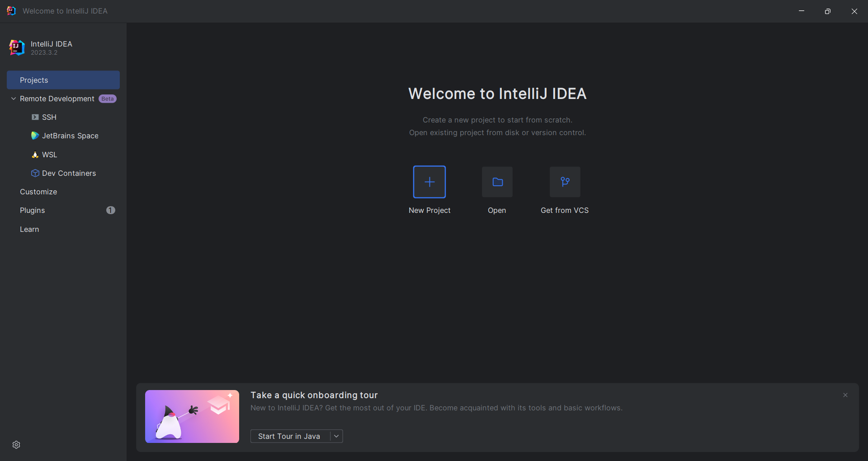The height and width of the screenshot is (461, 868).
Task: Click the Beta badge
Action: 108,99
